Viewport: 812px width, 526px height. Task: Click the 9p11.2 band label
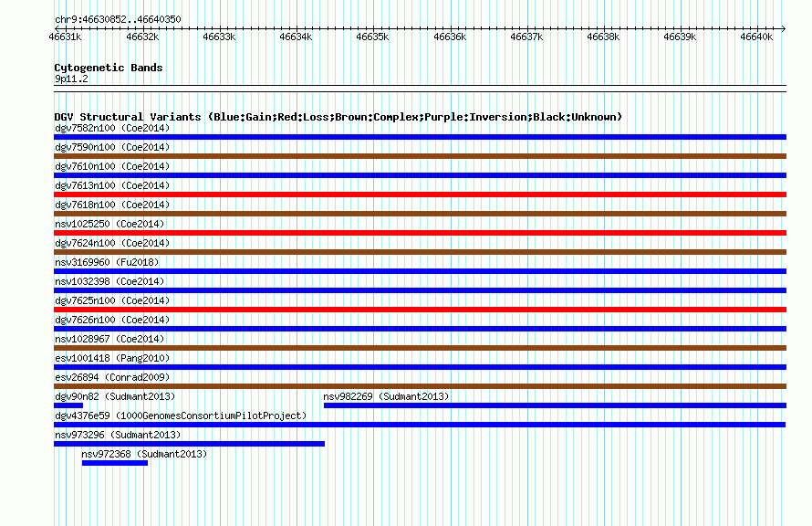tap(71, 79)
